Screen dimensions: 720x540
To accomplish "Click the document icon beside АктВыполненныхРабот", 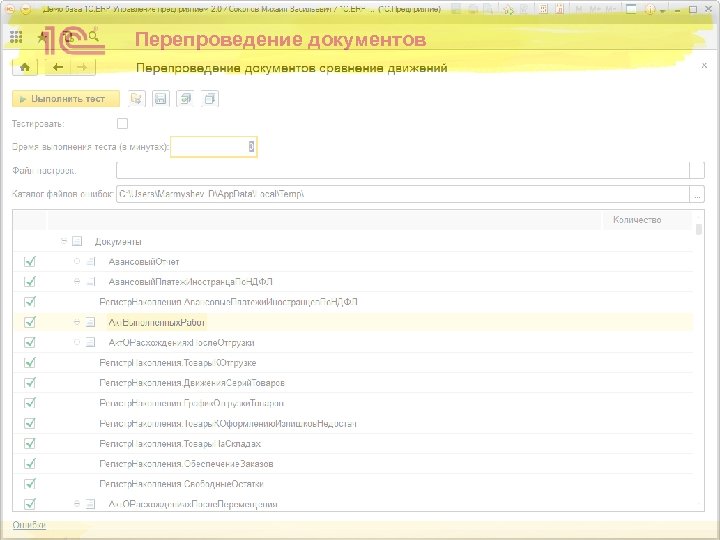I will pyautogui.click(x=90, y=322).
